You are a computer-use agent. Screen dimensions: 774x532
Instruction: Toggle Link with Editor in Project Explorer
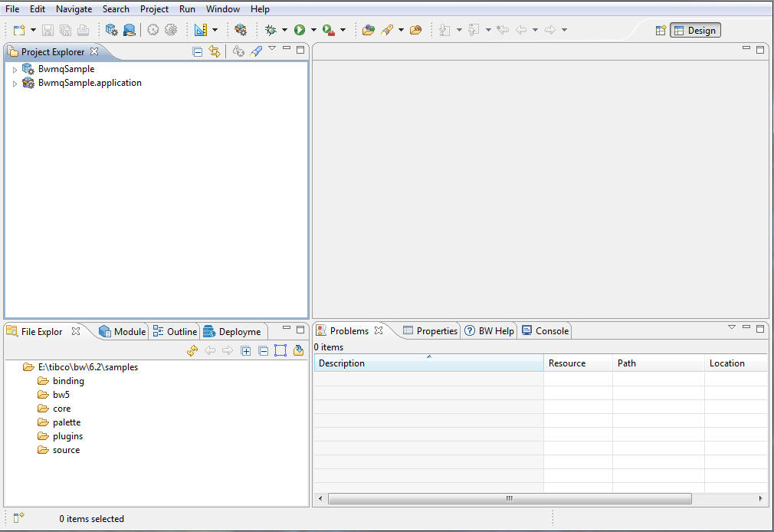(x=215, y=51)
